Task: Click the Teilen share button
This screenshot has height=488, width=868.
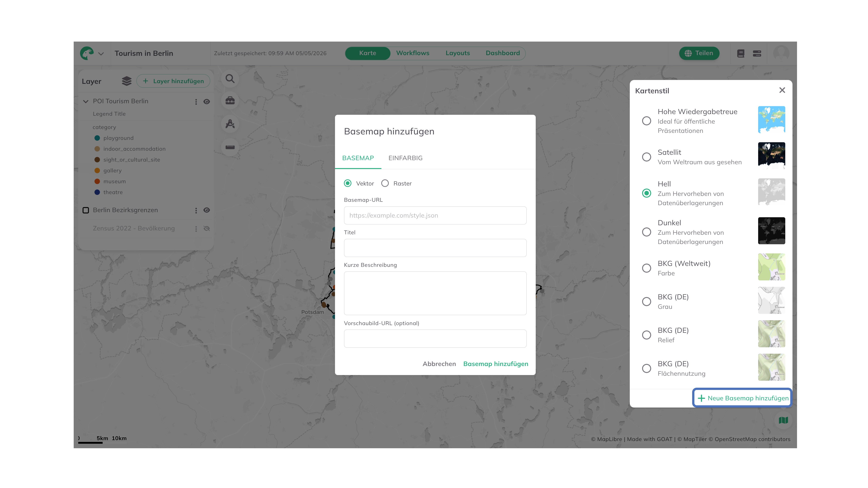Action: 699,53
